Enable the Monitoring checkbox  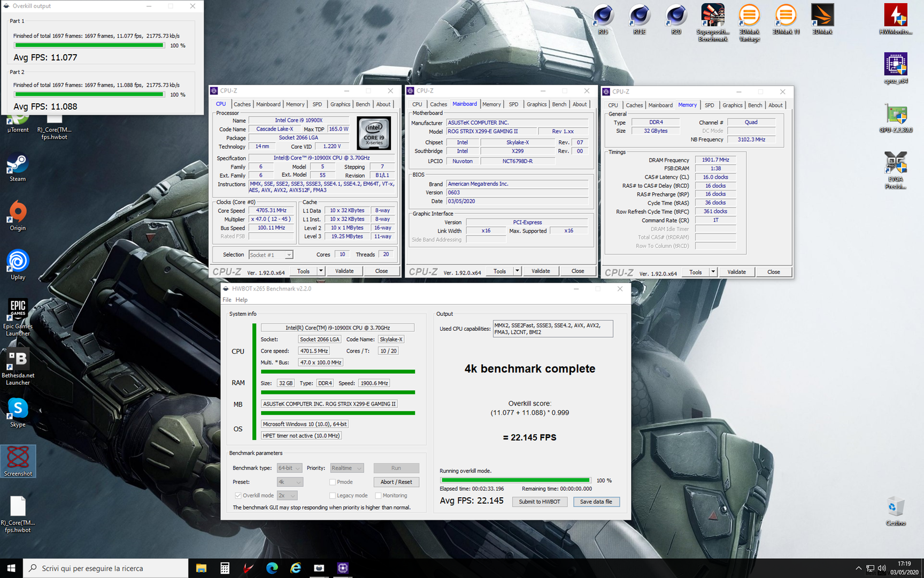(x=378, y=496)
